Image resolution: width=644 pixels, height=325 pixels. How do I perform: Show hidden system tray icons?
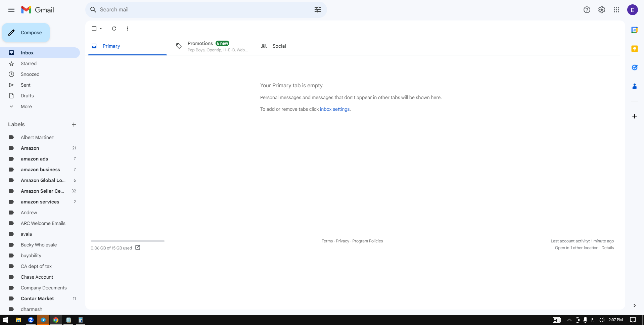569,320
